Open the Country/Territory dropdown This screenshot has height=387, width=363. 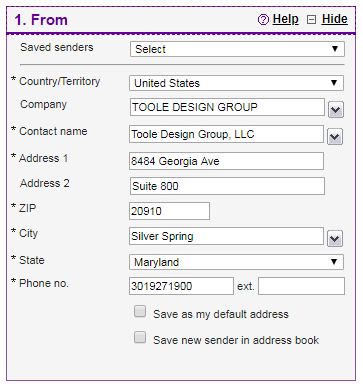[236, 83]
